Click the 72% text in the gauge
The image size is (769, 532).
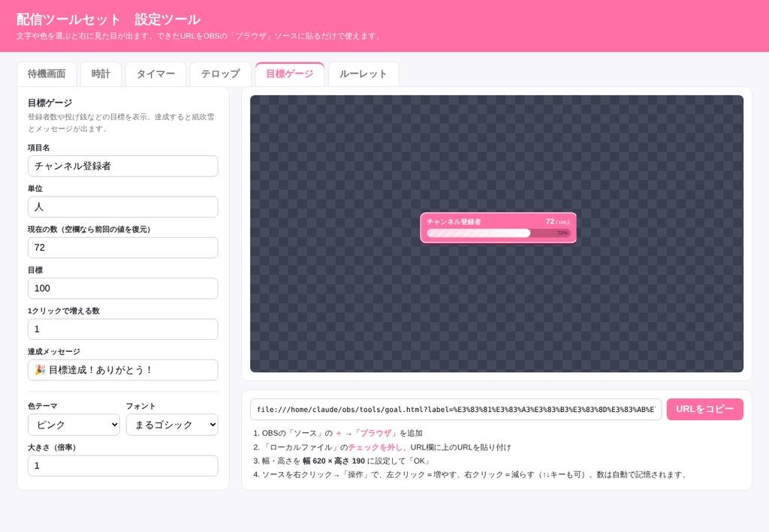tap(562, 233)
